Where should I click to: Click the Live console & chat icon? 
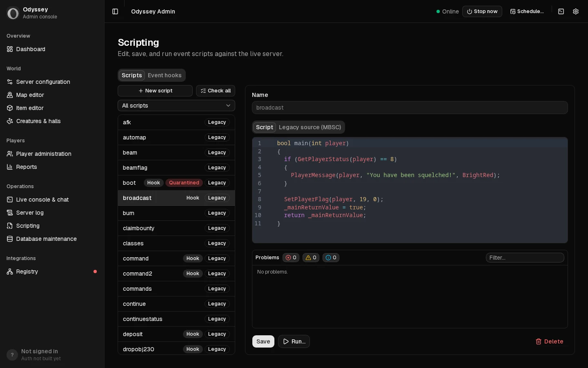(10, 200)
